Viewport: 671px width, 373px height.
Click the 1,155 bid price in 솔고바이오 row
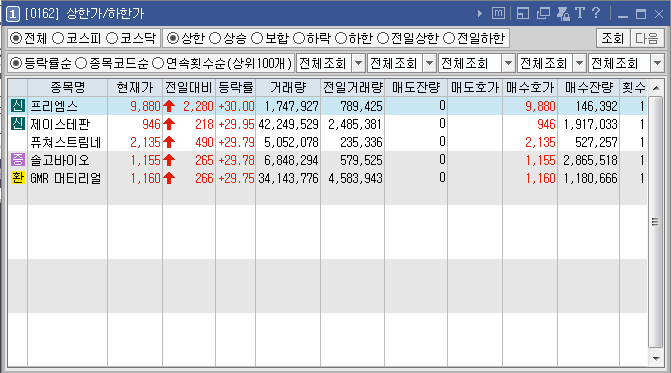(x=540, y=160)
